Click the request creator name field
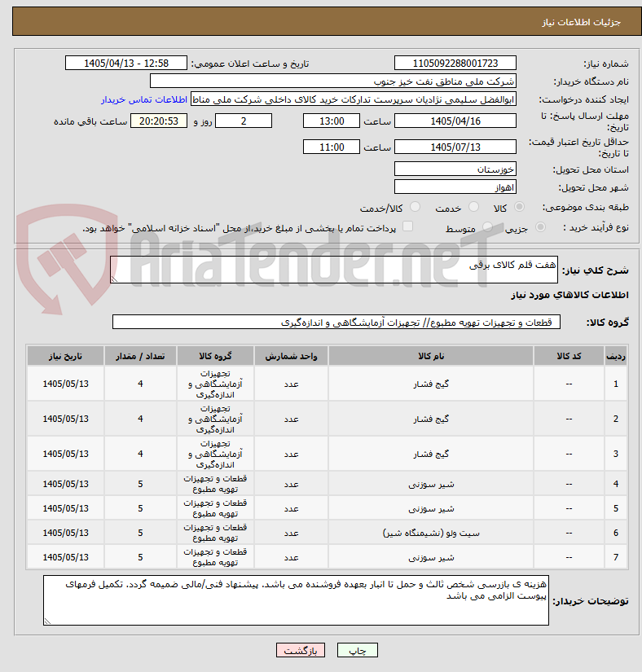This screenshot has height=672, width=642. 353,99
